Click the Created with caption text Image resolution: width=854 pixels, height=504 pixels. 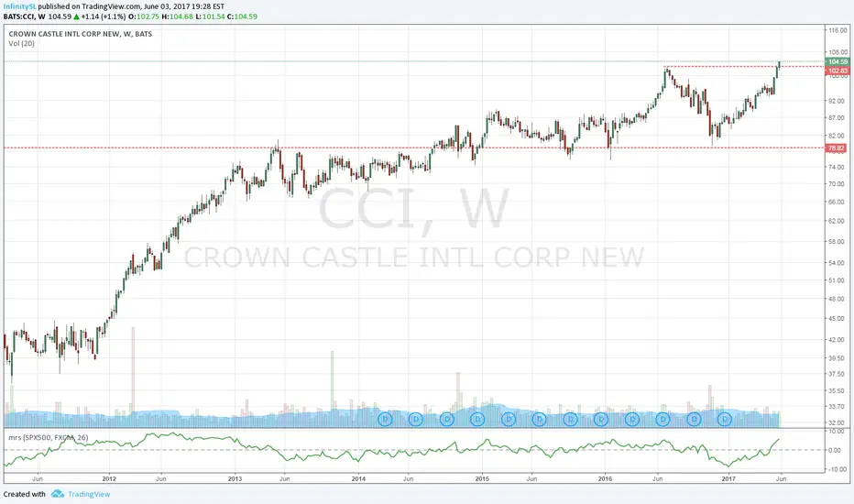(x=25, y=494)
